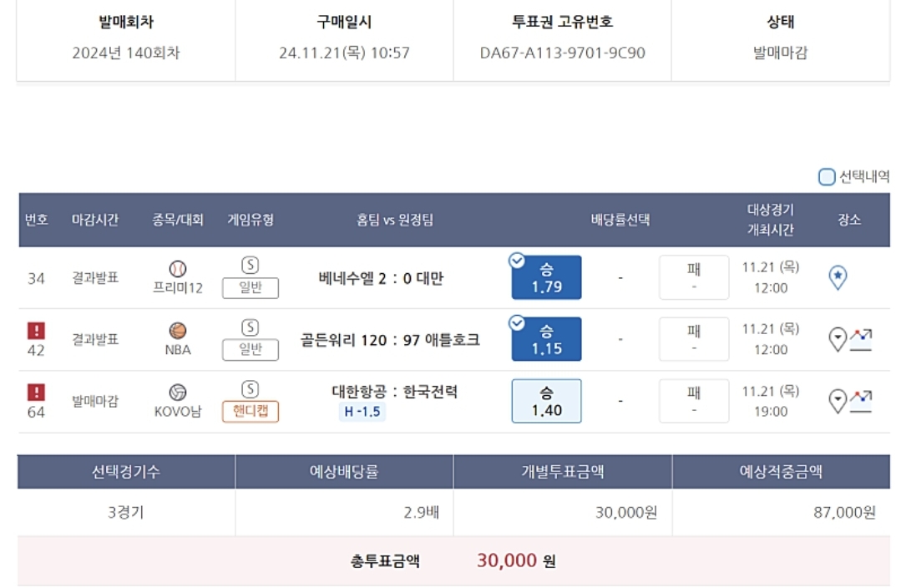Select the 패 option for 베네수엘 vs 대만
Image resolution: width=901 pixels, height=588 pixels.
point(693,278)
